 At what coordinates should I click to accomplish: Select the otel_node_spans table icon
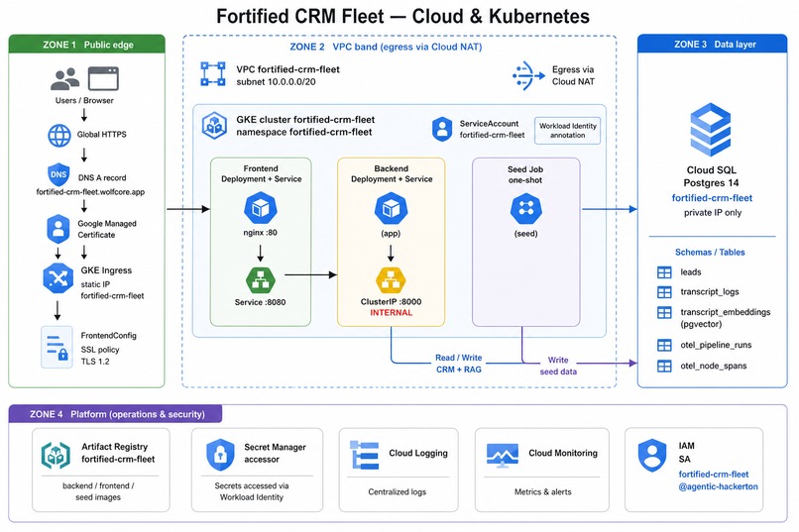click(664, 366)
